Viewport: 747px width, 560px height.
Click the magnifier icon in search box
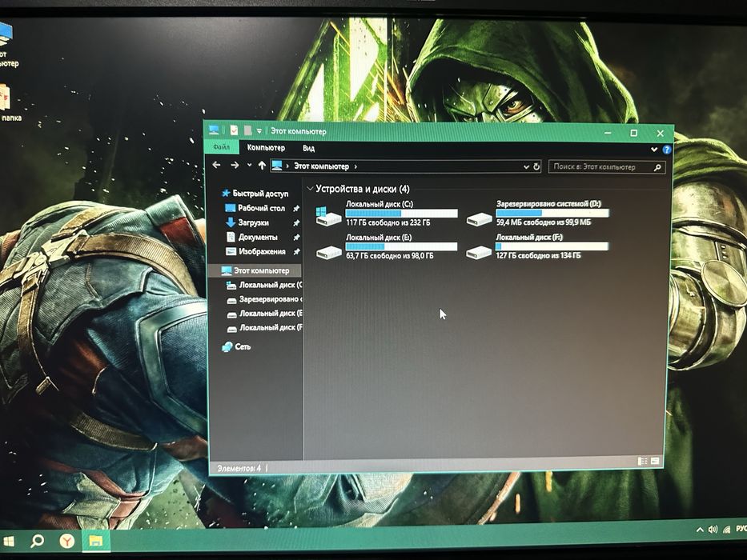point(657,168)
